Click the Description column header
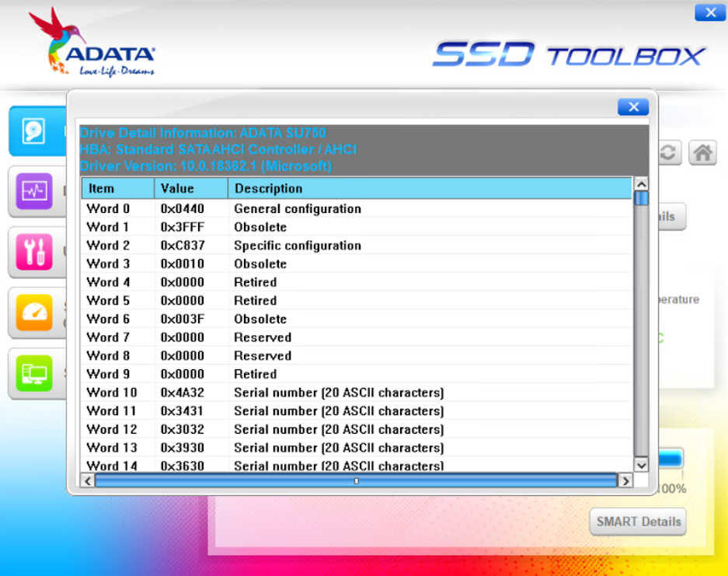The height and width of the screenshot is (576, 728). [x=430, y=188]
